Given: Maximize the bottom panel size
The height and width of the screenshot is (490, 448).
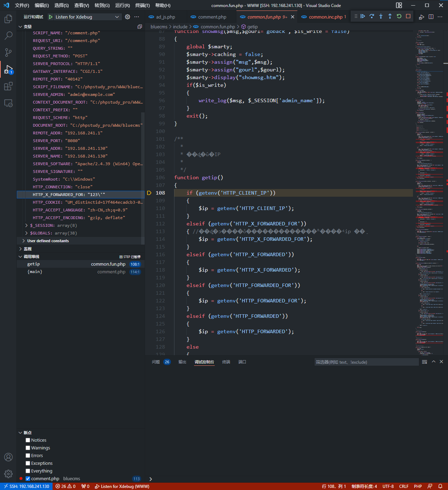Looking at the screenshot, I should pos(434,362).
